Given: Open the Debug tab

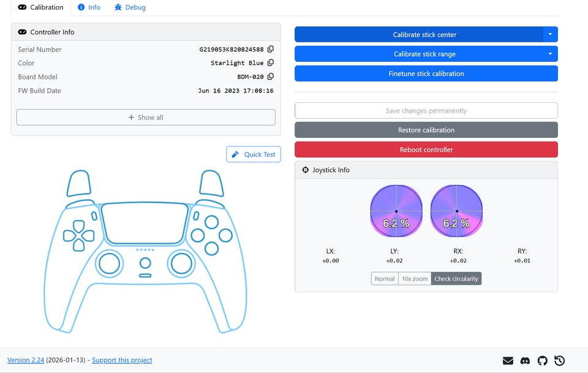Looking at the screenshot, I should [130, 7].
